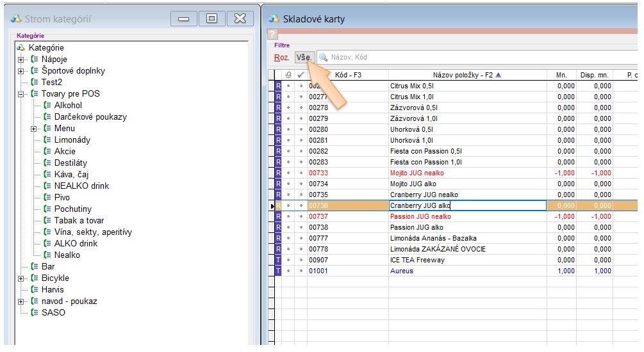
Task: Toggle attachment cell for Uhorková 0,5l row
Action: pyautogui.click(x=288, y=129)
